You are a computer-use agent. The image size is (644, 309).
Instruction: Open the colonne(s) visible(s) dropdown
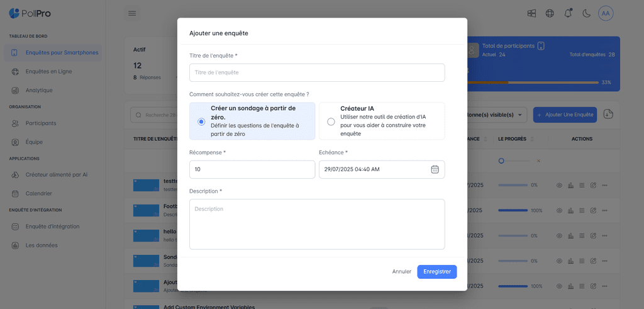[x=497, y=115]
